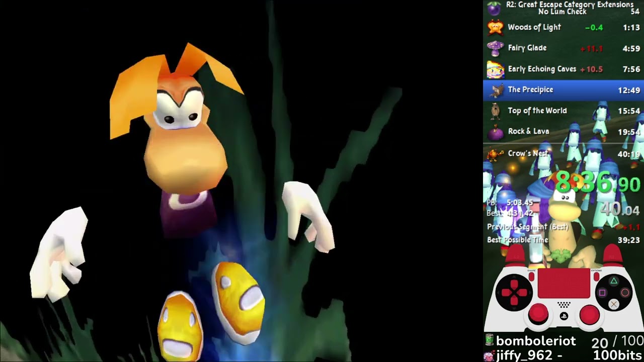Click the 'Early Echoing Caves' split name

point(542,69)
